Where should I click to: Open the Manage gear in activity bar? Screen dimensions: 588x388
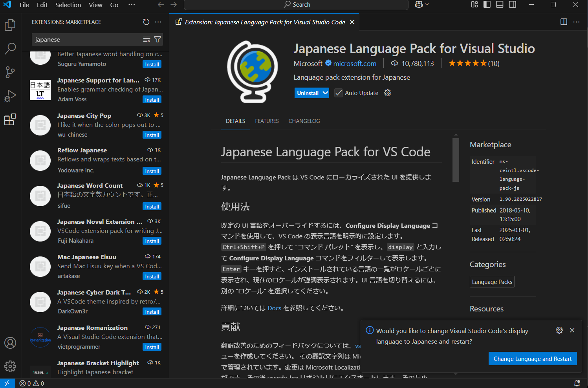coord(10,366)
